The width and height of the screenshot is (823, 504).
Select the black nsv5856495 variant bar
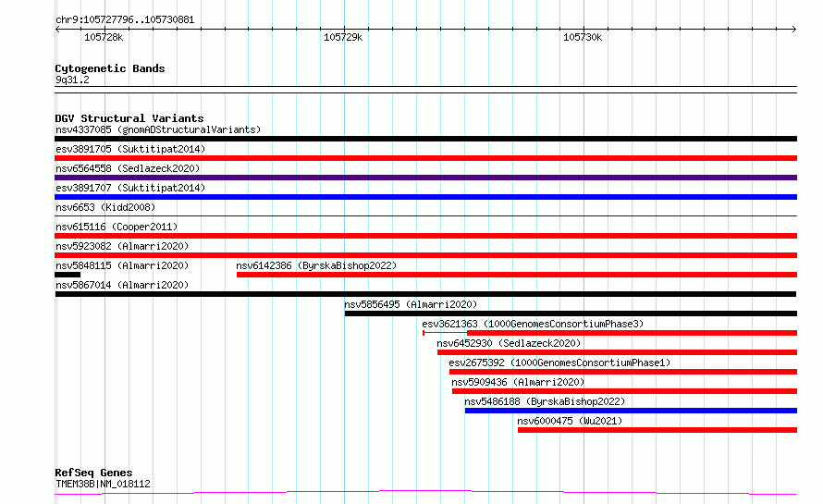(x=571, y=313)
